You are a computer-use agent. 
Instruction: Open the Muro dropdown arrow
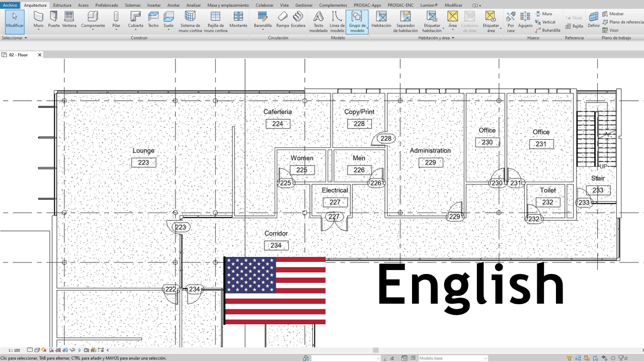[x=38, y=30]
